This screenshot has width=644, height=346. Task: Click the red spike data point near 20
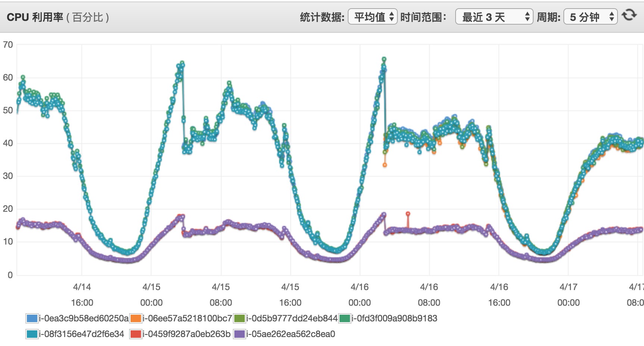(x=408, y=214)
